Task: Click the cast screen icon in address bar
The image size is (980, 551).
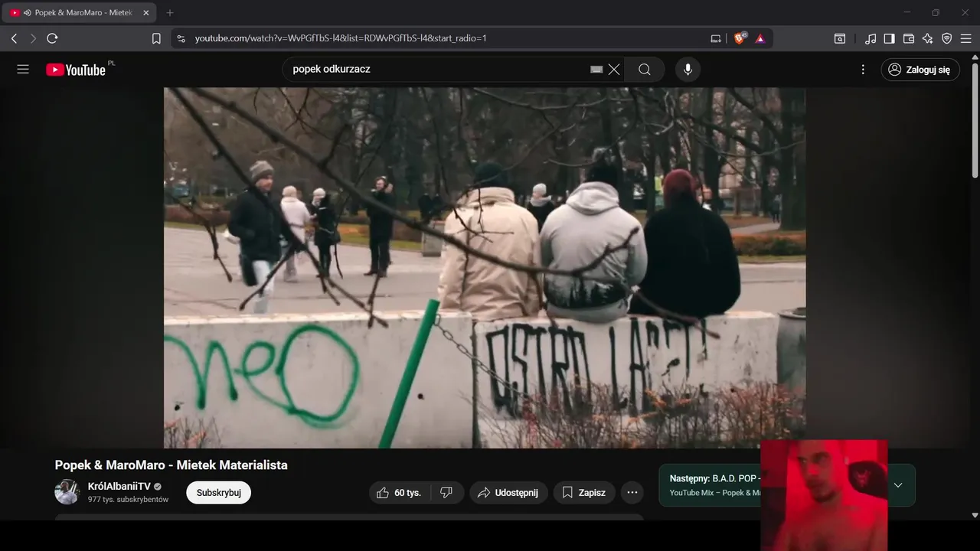Action: click(716, 38)
